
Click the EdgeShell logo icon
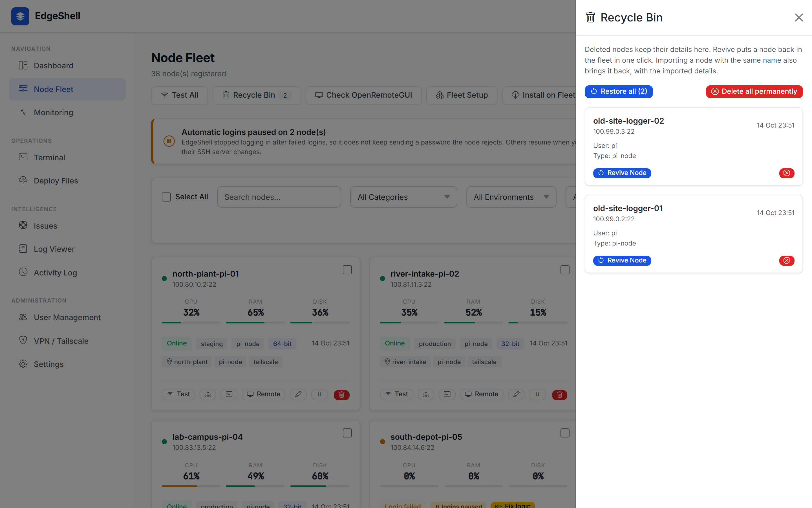(x=20, y=16)
